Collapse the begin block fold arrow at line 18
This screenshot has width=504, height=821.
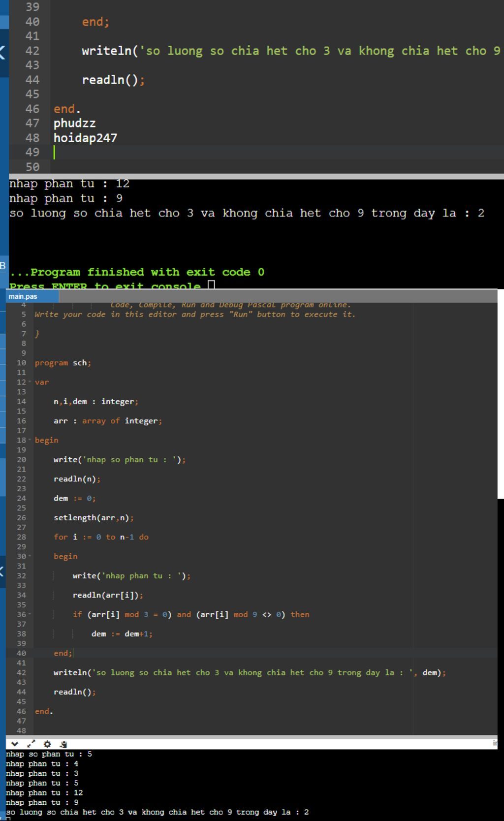(30, 440)
